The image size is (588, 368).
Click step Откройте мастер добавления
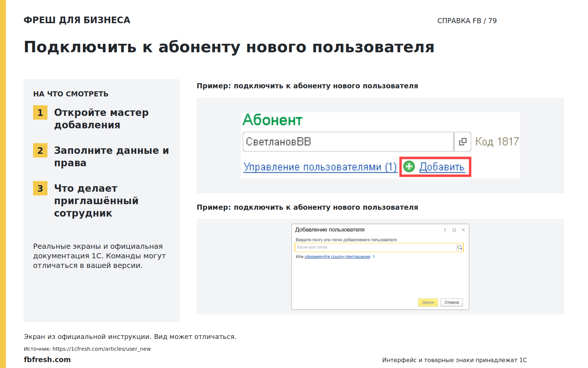pyautogui.click(x=101, y=118)
